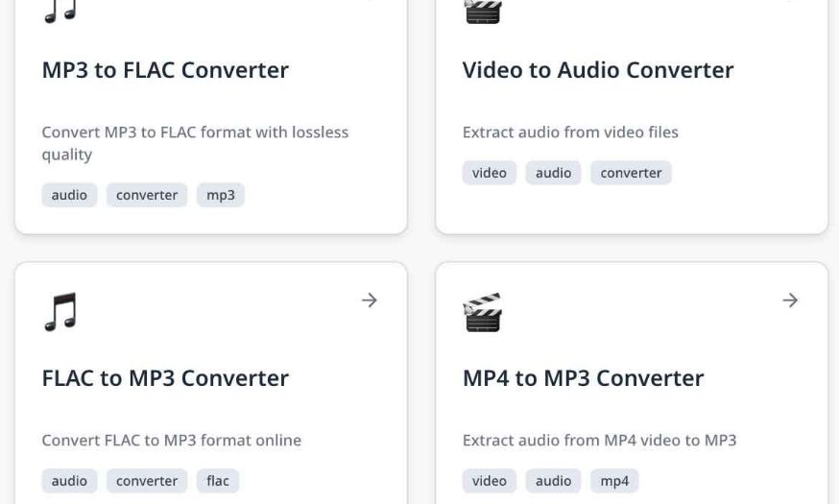Click the clapperboard icon on MP4 to MP3 card
The image size is (839, 504).
[x=483, y=312]
